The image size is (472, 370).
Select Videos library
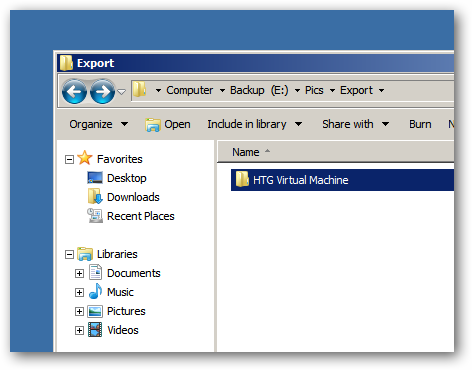123,330
